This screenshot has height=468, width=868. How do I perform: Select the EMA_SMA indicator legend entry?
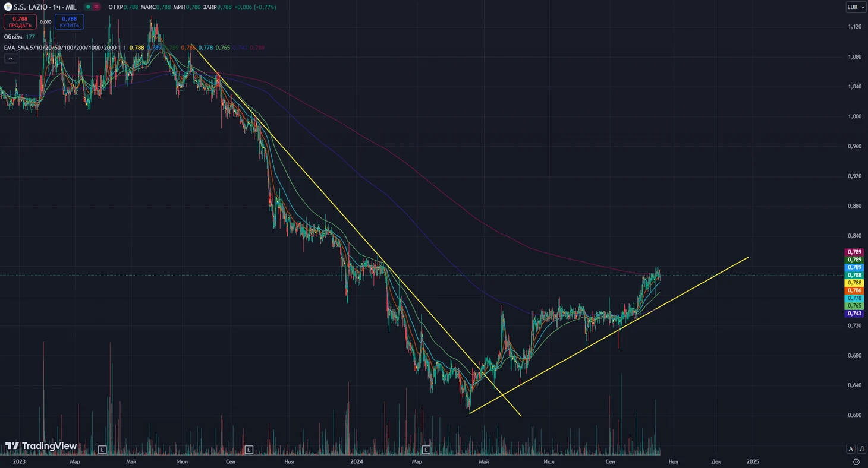point(59,48)
